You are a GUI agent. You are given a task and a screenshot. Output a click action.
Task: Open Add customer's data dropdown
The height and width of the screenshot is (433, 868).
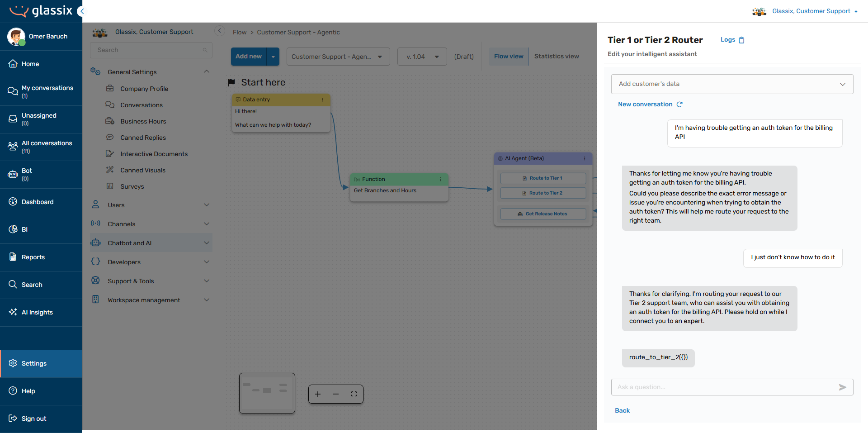(732, 84)
